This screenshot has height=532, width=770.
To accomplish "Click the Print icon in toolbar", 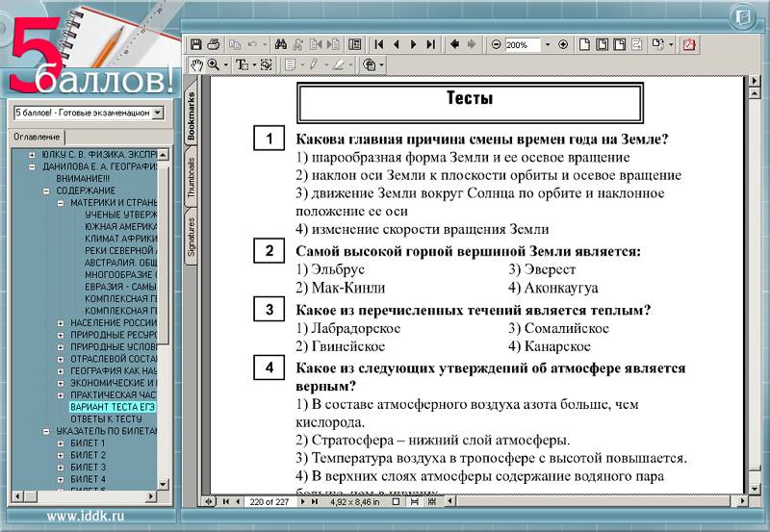I will 213,44.
